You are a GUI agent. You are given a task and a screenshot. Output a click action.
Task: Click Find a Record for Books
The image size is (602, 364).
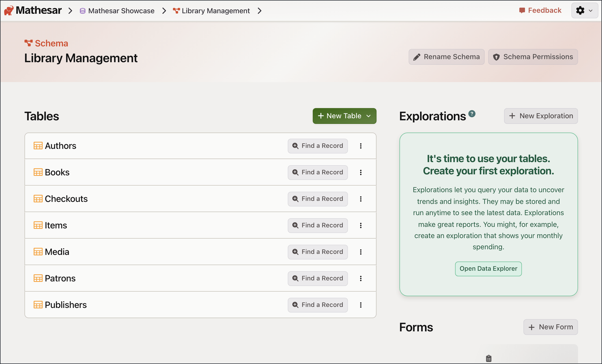318,172
